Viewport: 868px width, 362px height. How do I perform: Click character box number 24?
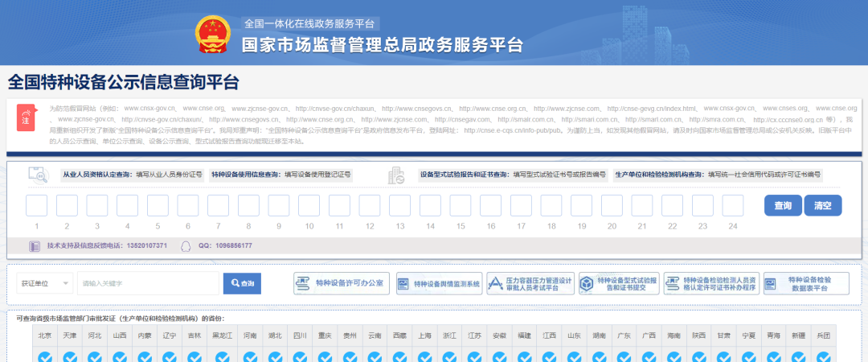tap(733, 205)
